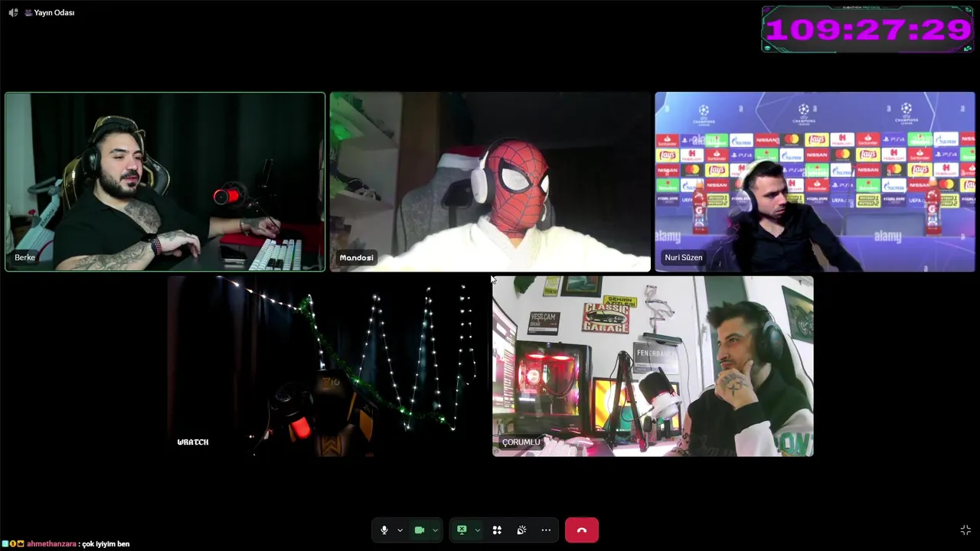Open more options three-dot menu

point(546,530)
